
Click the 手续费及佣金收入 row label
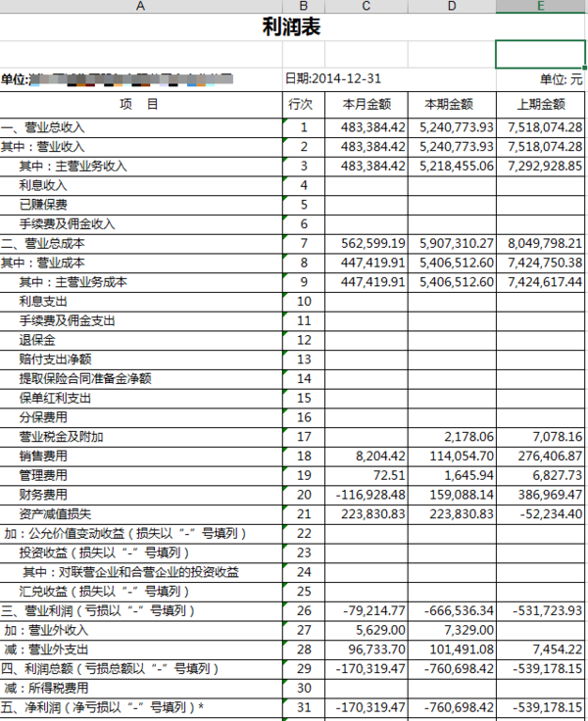(68, 224)
